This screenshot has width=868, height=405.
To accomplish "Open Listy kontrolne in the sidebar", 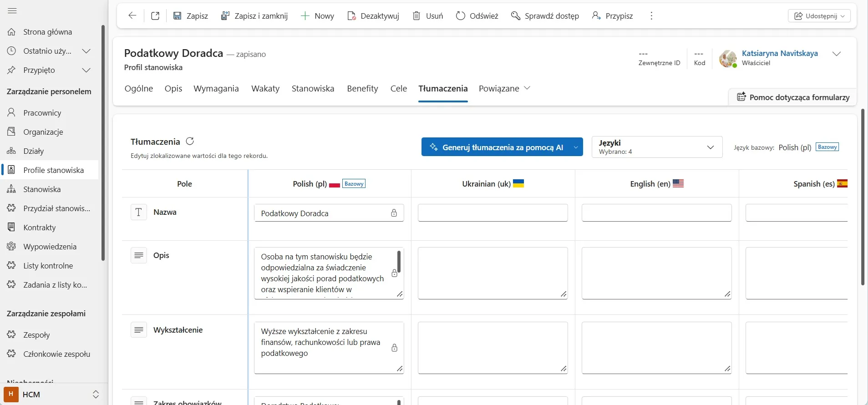I will tap(49, 266).
